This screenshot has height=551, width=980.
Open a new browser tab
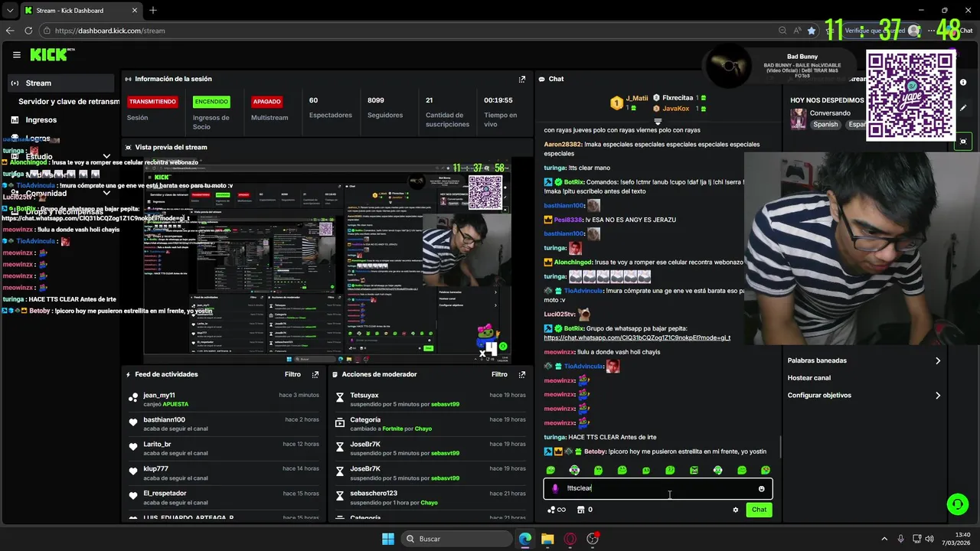[x=153, y=11]
